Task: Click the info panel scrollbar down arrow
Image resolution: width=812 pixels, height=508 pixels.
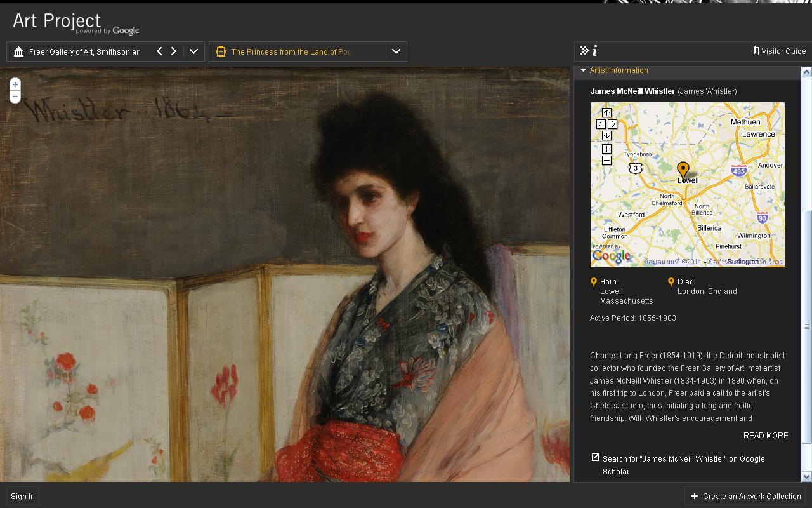Action: (807, 476)
